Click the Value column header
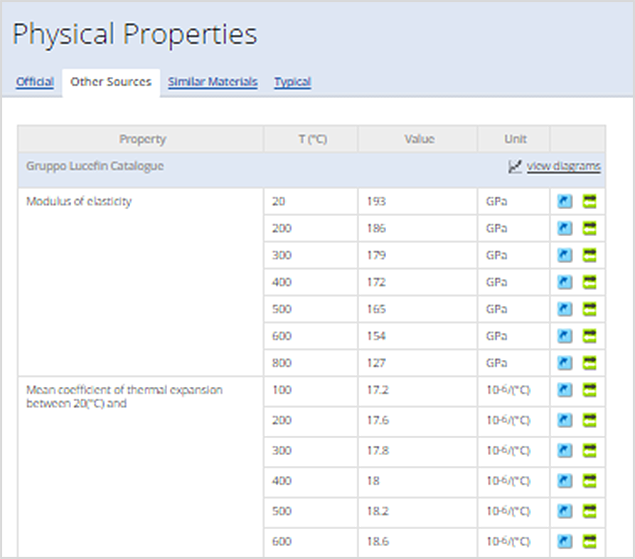The width and height of the screenshot is (635, 559). (418, 139)
